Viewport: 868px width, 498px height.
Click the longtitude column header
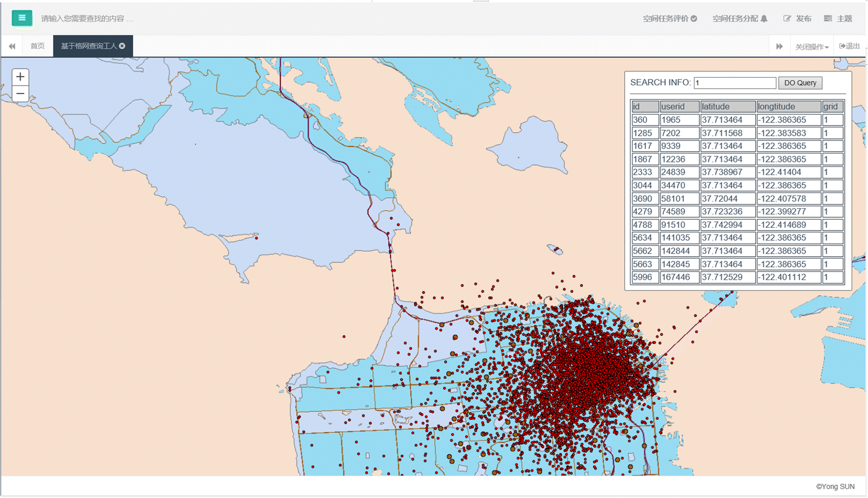coord(789,107)
